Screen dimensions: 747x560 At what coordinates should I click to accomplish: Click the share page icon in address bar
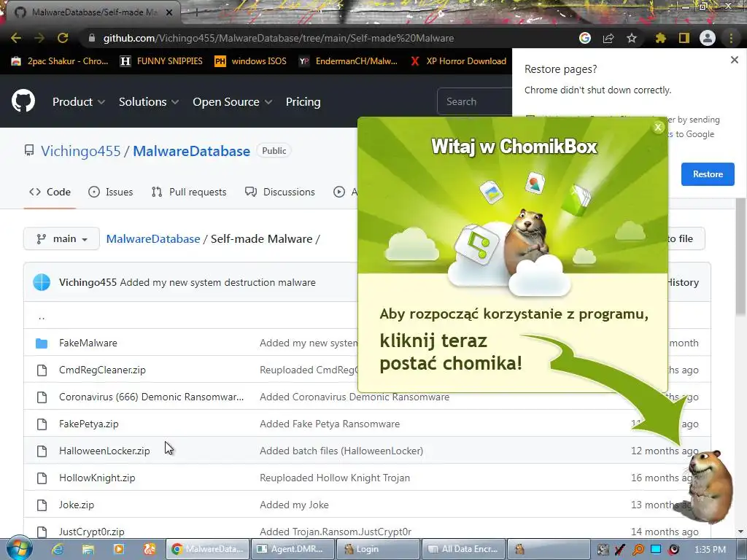point(608,38)
